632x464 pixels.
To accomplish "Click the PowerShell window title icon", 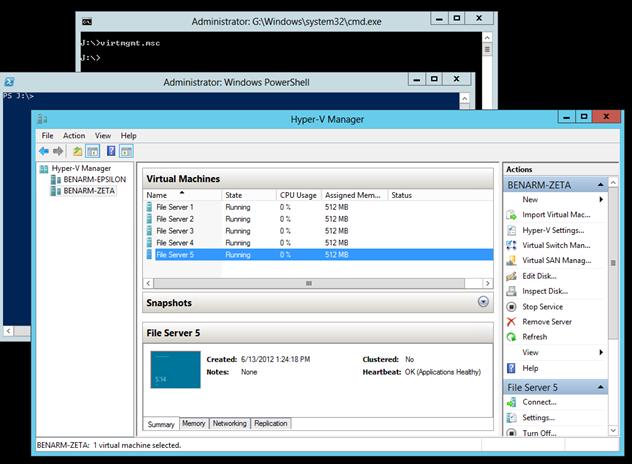I will coord(9,82).
